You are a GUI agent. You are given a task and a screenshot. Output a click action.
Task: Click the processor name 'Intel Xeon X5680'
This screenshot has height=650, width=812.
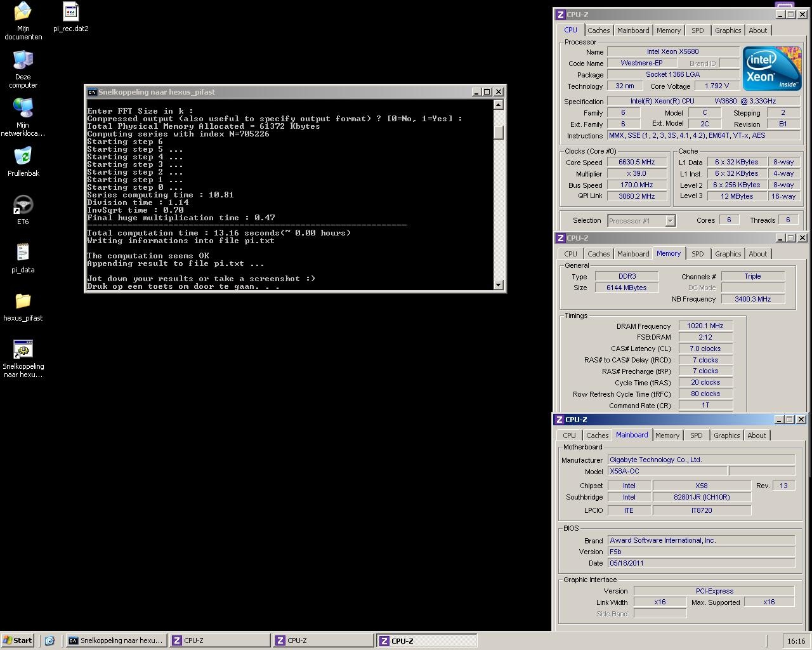(673, 51)
